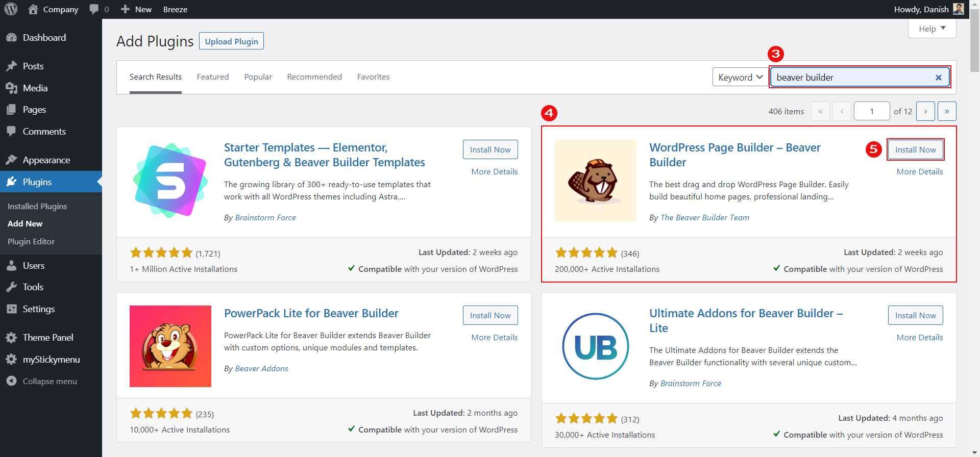Image resolution: width=980 pixels, height=457 pixels.
Task: Switch to Recommended tab
Action: tap(314, 77)
